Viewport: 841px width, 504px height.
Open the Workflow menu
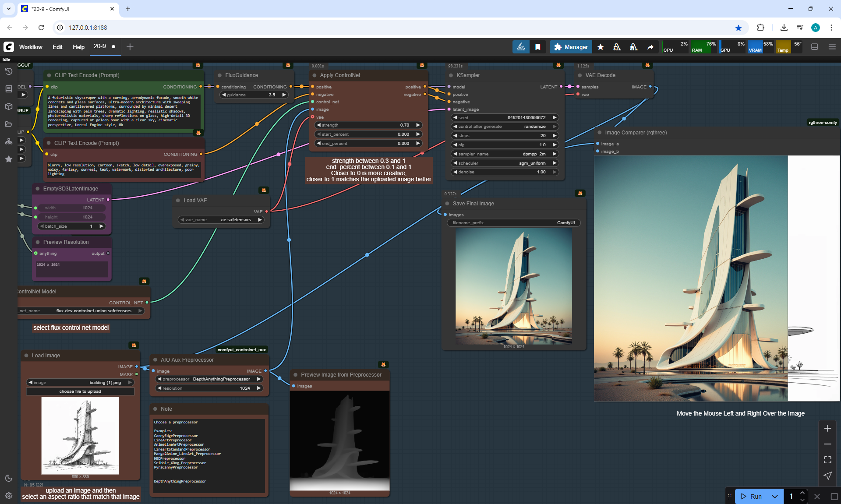(x=31, y=47)
